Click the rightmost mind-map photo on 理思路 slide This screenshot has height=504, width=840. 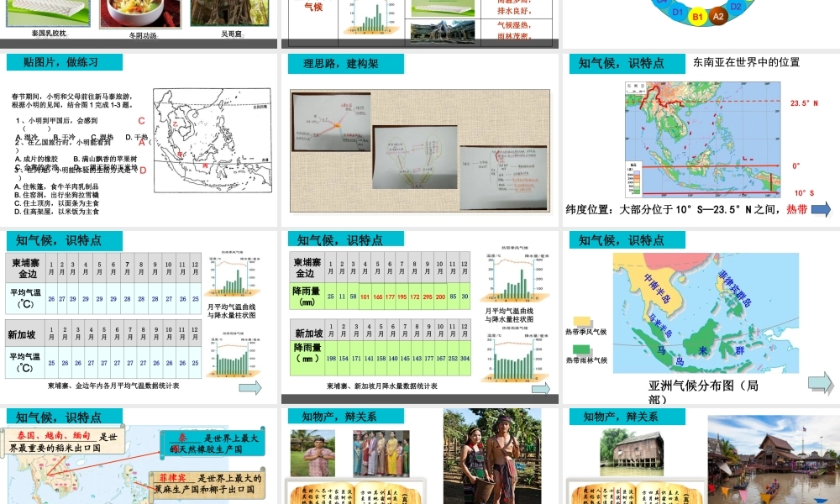pos(503,178)
